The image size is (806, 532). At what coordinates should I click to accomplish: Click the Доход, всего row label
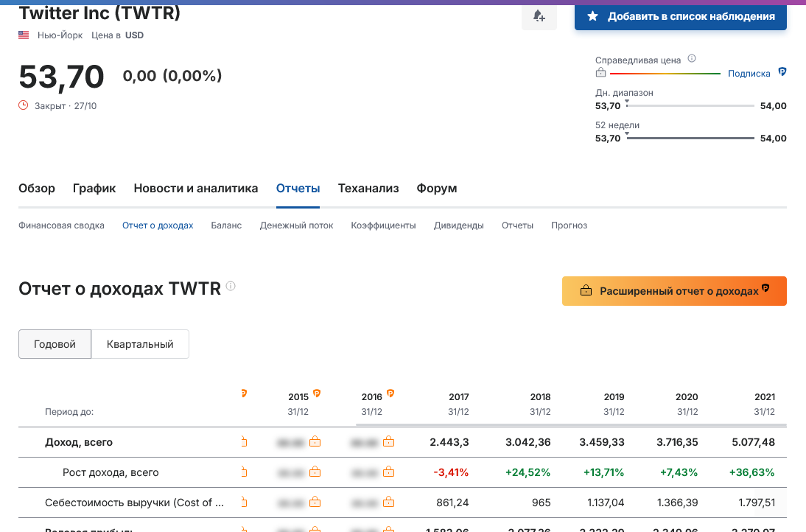79,442
